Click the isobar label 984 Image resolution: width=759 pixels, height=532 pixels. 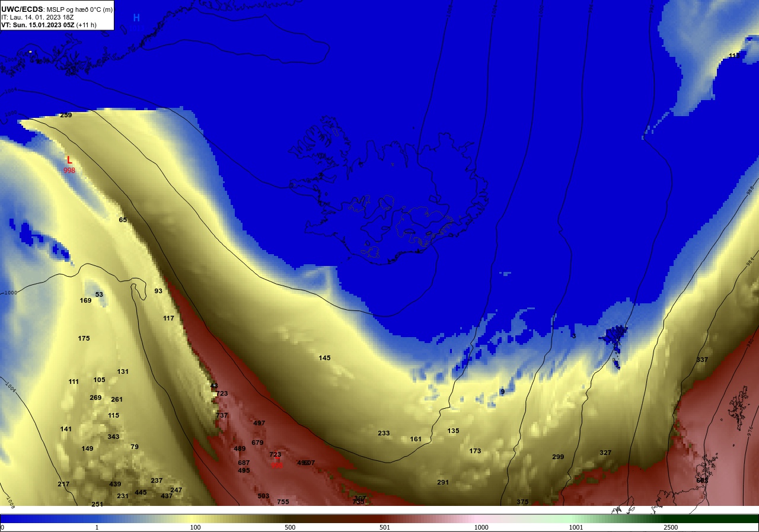pos(751,261)
